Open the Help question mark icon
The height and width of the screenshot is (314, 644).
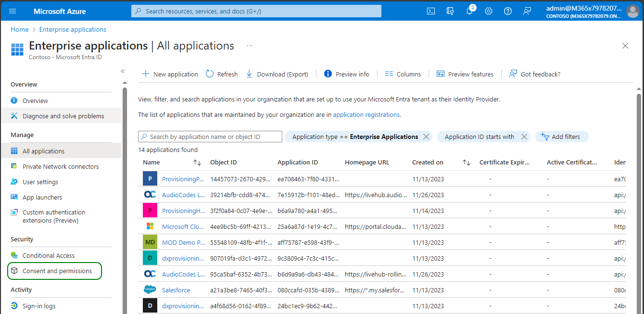pos(508,11)
